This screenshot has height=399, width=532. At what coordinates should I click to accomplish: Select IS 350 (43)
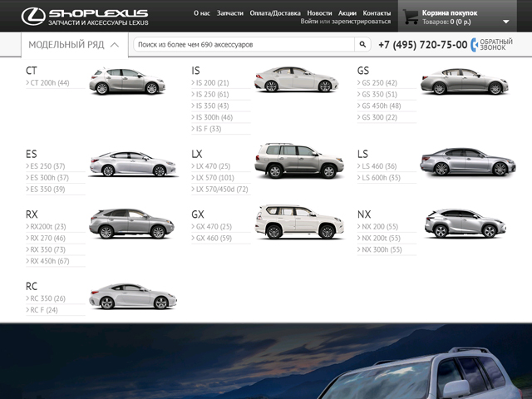[212, 106]
